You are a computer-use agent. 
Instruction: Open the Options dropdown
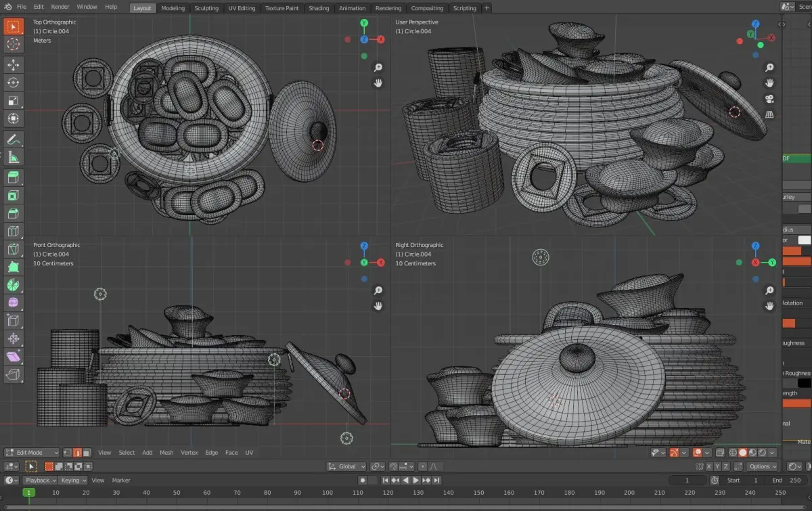[763, 466]
